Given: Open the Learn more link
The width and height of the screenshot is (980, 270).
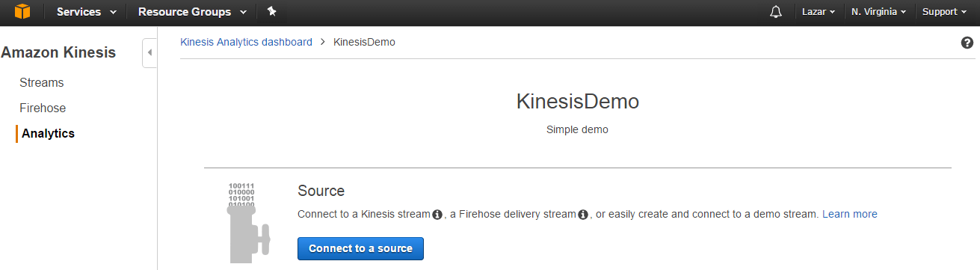Looking at the screenshot, I should coord(850,215).
